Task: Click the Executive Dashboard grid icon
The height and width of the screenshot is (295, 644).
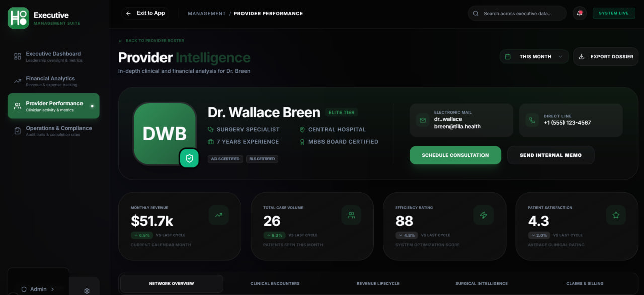Action: click(18, 57)
